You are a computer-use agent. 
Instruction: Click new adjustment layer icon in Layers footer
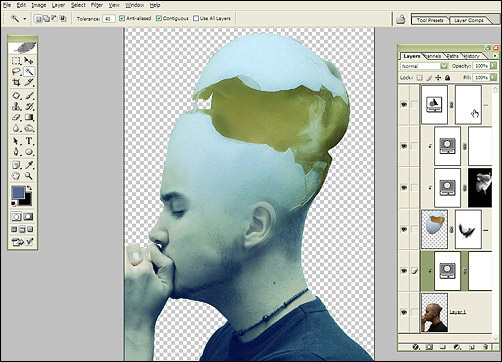(x=457, y=347)
